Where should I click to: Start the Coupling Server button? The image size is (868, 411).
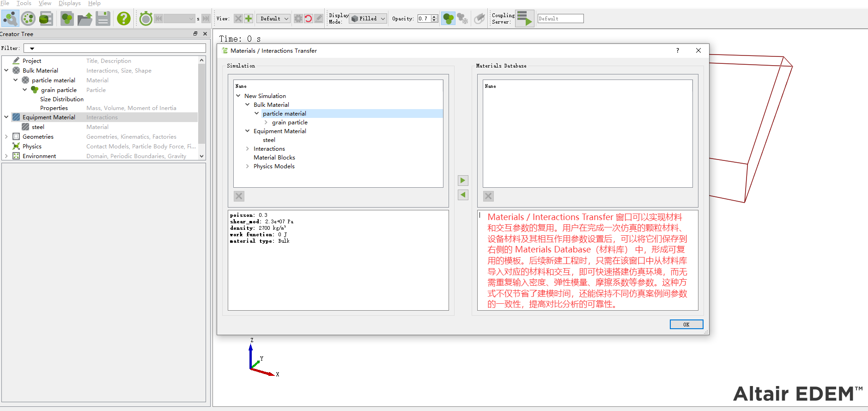[x=525, y=18]
